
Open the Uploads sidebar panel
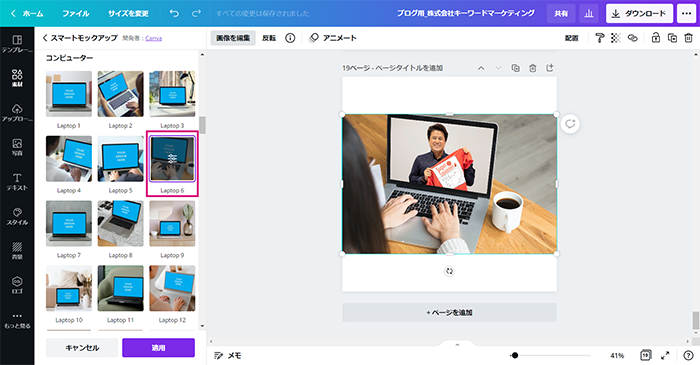(17, 113)
